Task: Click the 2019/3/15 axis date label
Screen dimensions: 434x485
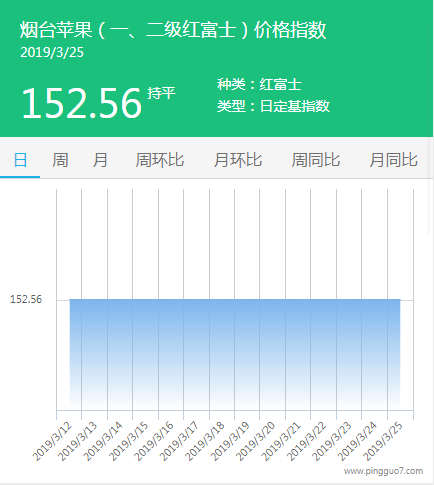Action: click(128, 442)
